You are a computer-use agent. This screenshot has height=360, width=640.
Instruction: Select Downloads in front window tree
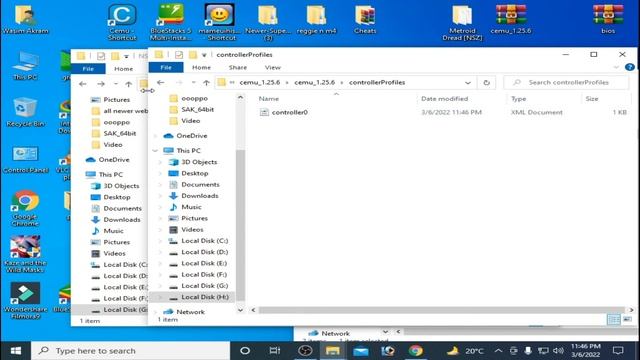pos(200,196)
